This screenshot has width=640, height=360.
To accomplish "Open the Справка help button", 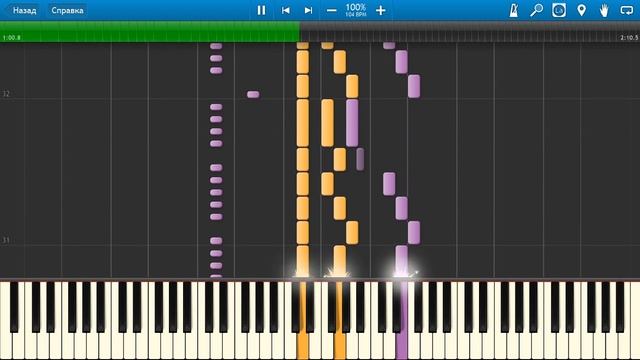I will (x=67, y=10).
